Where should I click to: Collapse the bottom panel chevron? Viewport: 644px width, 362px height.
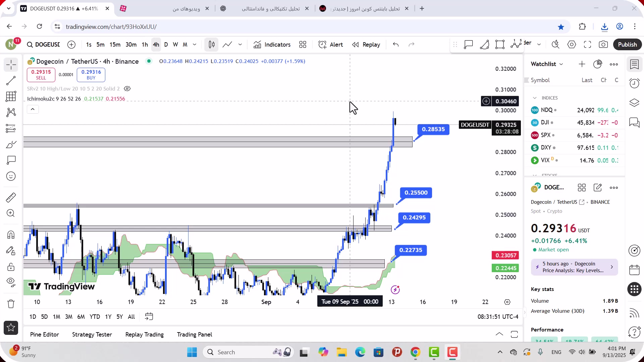499,334
